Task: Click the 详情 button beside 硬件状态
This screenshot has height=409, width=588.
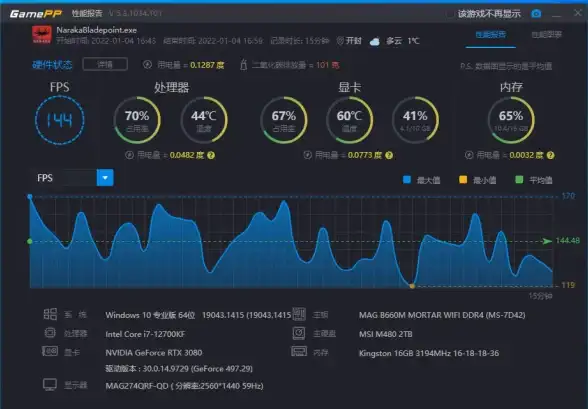Action: pyautogui.click(x=105, y=64)
